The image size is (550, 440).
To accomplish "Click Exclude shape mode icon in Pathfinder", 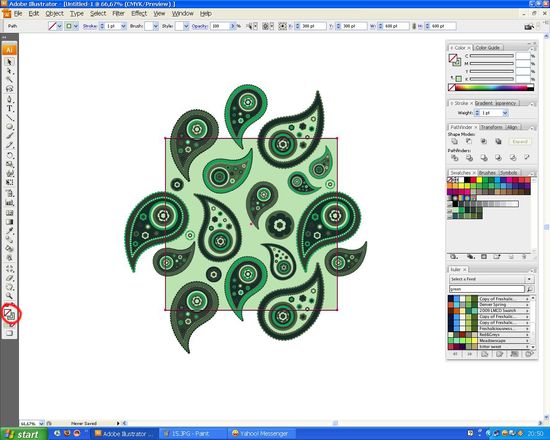I will tap(498, 141).
